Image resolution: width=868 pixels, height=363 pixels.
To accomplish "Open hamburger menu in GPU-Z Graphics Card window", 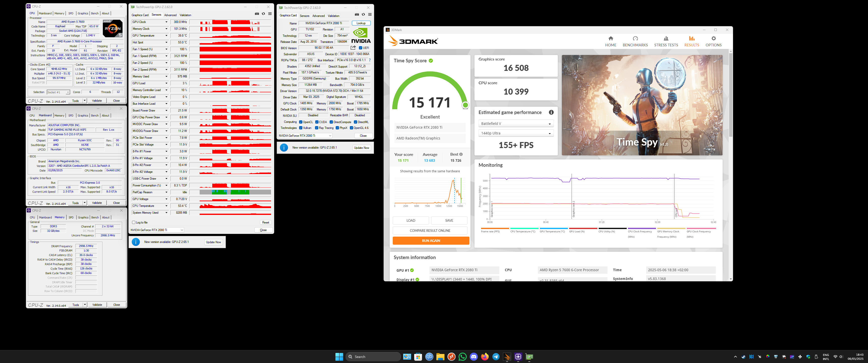I will (x=370, y=14).
